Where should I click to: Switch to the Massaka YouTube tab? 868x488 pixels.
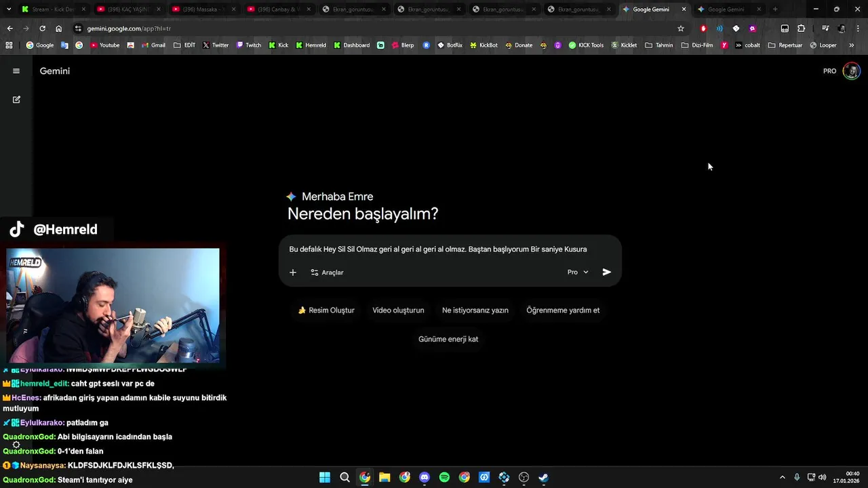tap(202, 9)
